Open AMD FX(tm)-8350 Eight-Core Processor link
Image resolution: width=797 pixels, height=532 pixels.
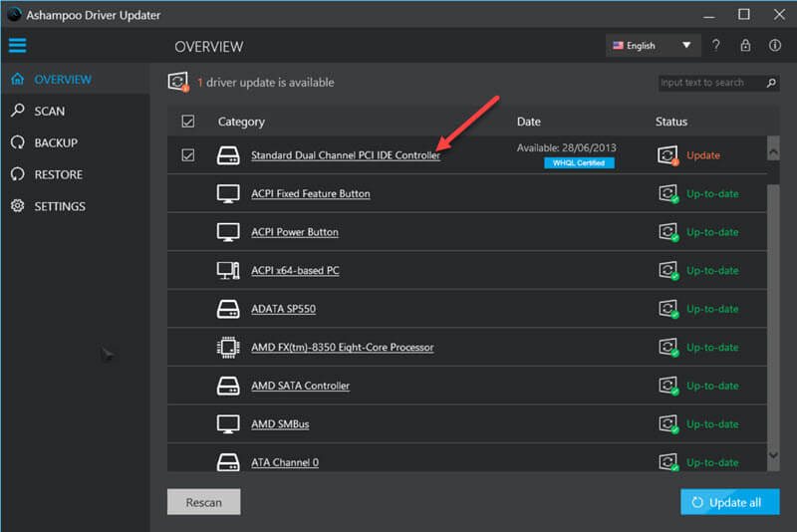pyautogui.click(x=343, y=347)
